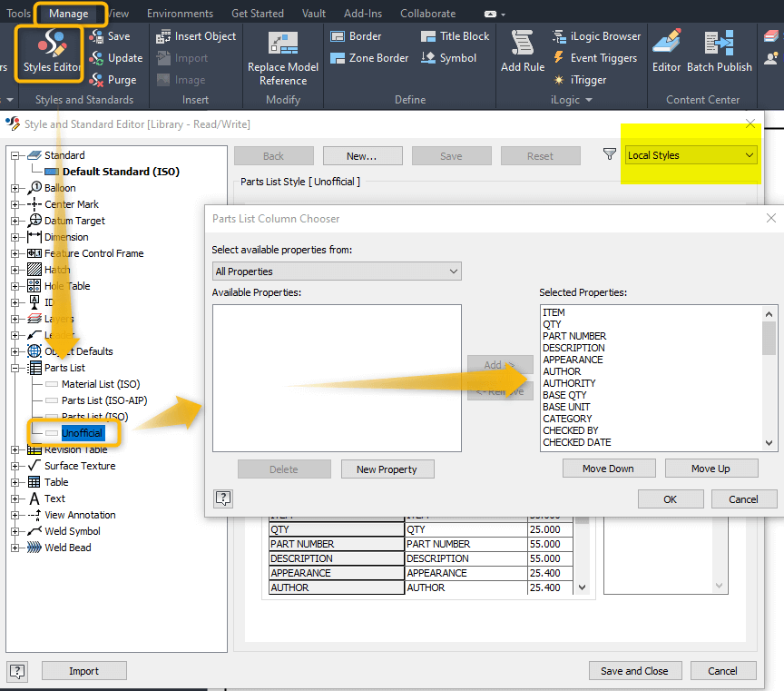Viewport: 784px width, 691px height.
Task: Select PART NUMBER in Selected Properties
Action: [x=574, y=336]
